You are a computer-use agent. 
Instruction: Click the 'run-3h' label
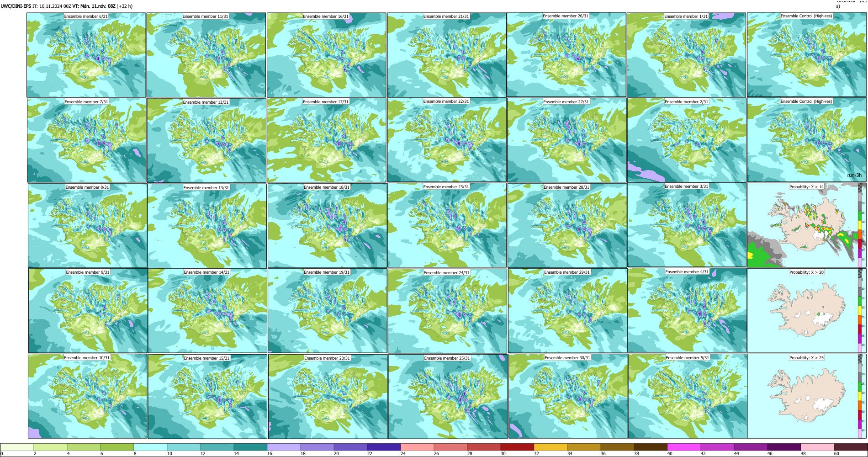[x=854, y=175]
